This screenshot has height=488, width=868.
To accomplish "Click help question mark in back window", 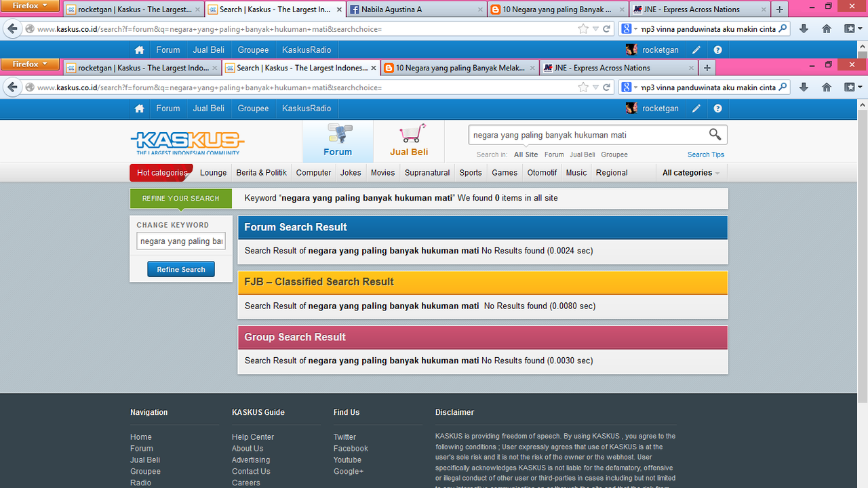I will (x=717, y=50).
